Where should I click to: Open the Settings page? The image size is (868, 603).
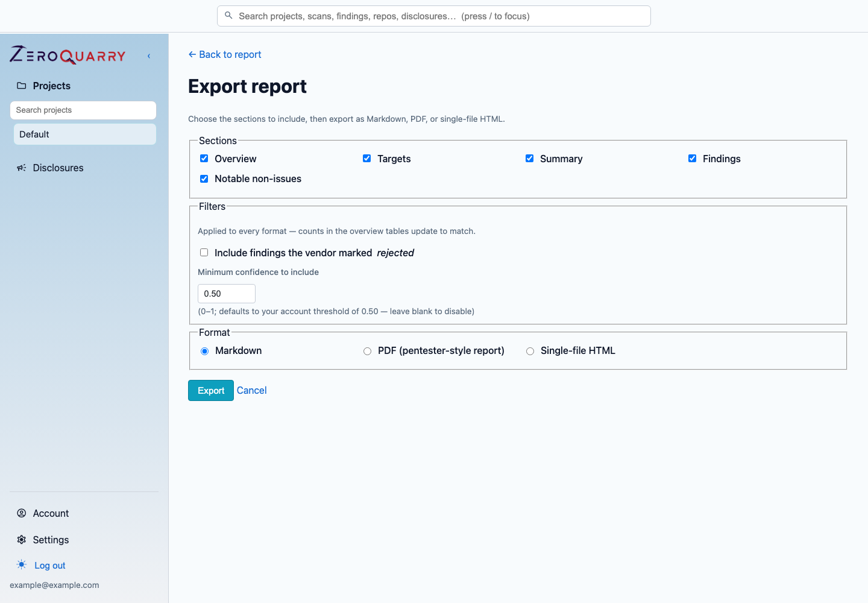pos(51,540)
